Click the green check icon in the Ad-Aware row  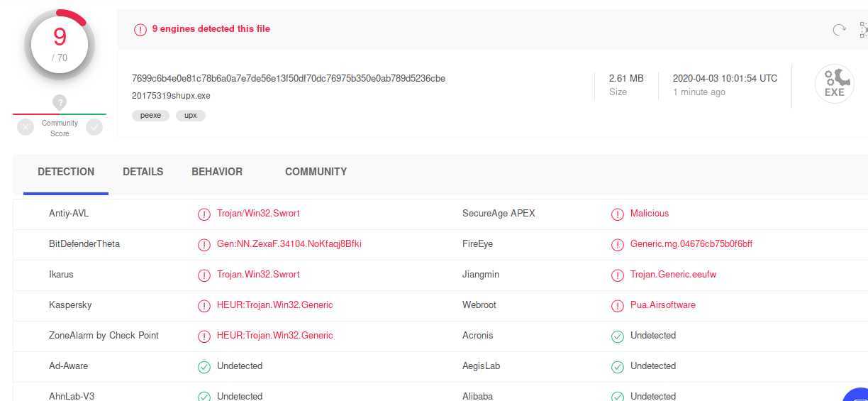(x=204, y=366)
